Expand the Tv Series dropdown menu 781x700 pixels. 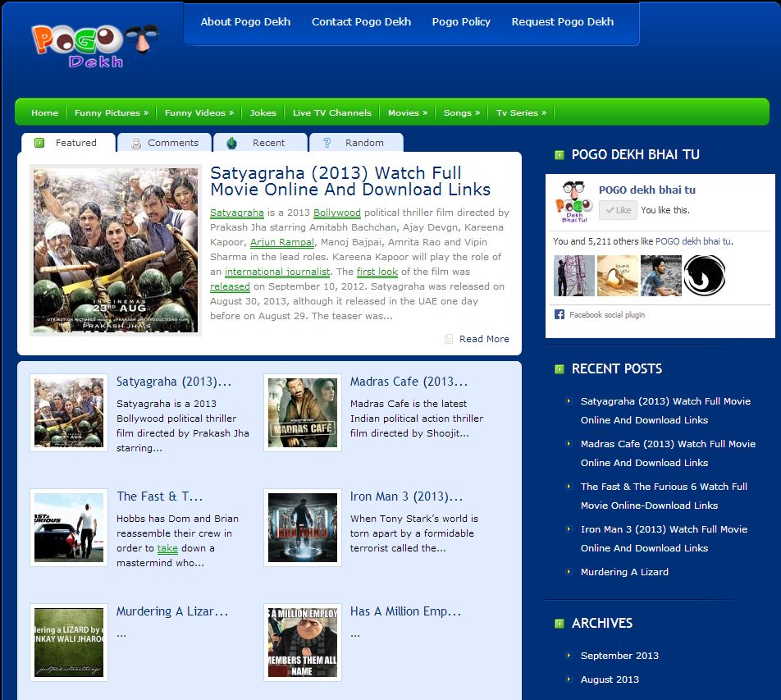521,113
